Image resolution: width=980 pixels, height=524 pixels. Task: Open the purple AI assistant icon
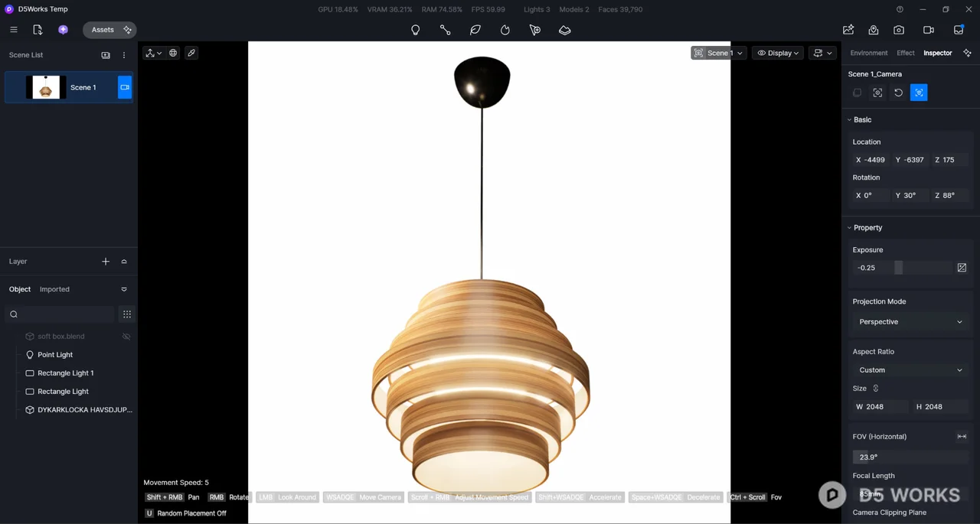(x=63, y=30)
